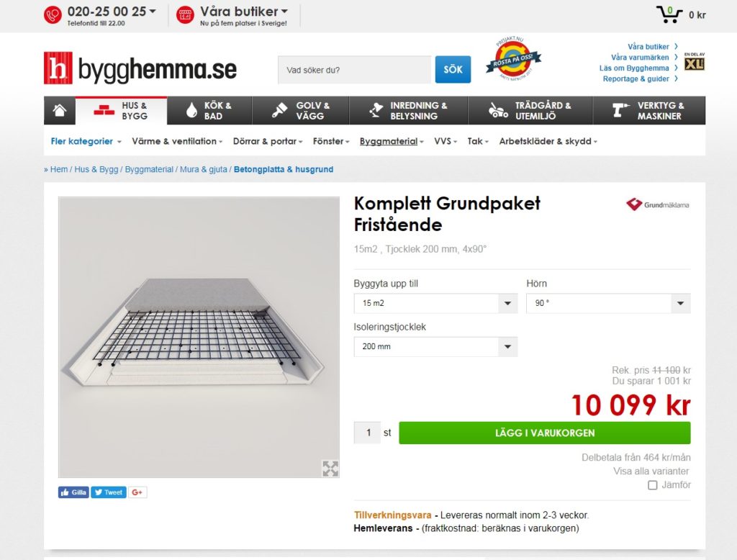This screenshot has width=737, height=560.
Task: Click the blue SÖK search button
Action: 453,70
